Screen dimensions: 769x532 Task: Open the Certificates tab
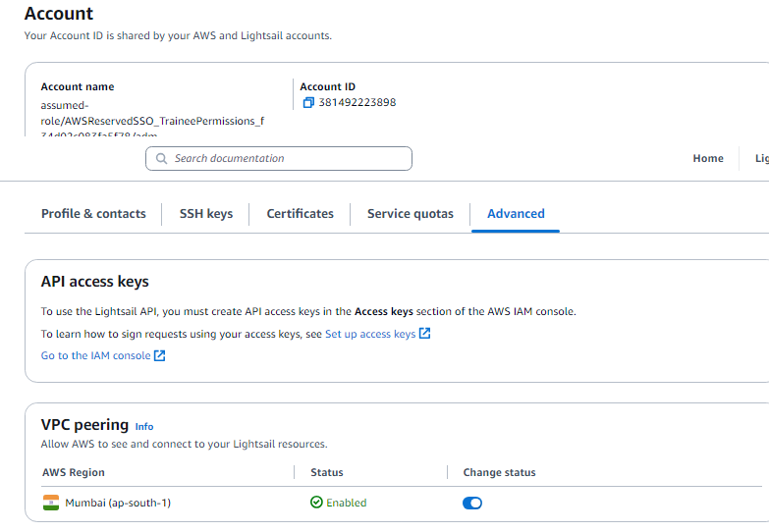tap(301, 214)
